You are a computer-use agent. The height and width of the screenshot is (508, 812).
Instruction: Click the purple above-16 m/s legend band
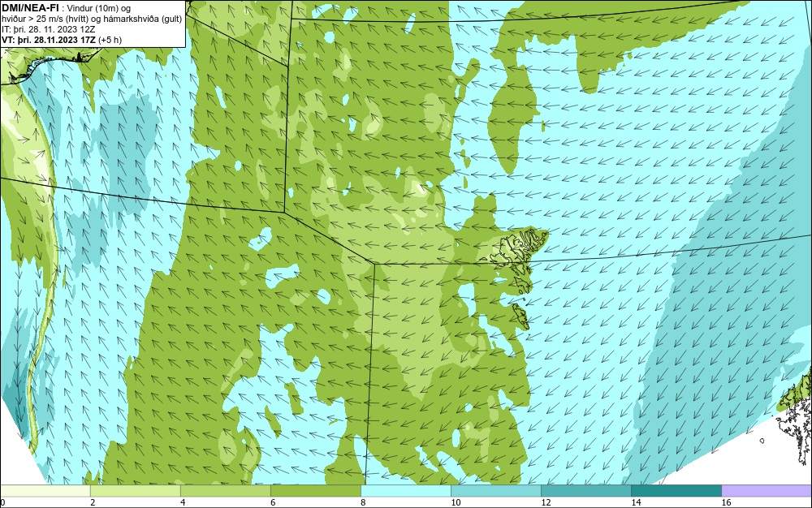click(767, 491)
